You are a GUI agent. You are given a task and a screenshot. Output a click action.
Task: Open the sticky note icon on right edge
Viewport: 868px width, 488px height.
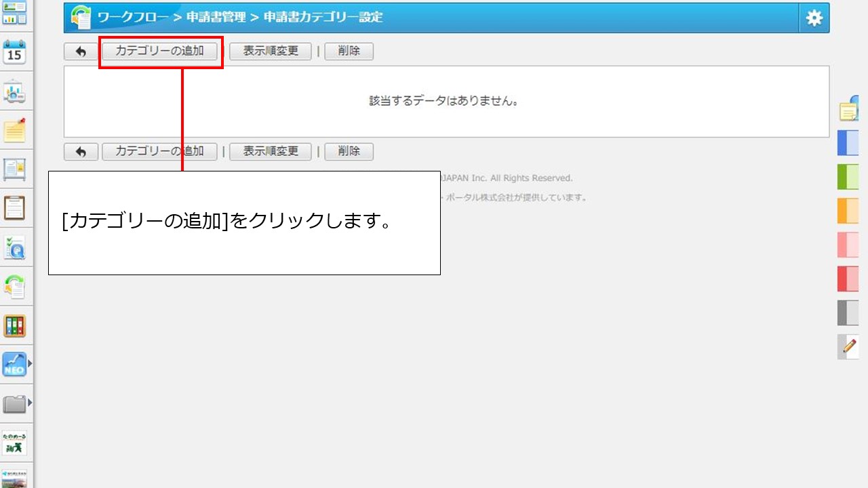tap(850, 109)
